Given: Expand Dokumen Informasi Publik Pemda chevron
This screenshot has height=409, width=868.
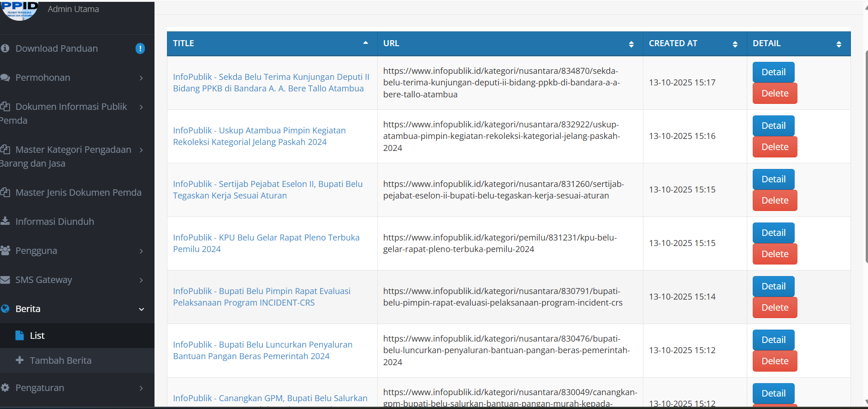Looking at the screenshot, I should coord(141,107).
